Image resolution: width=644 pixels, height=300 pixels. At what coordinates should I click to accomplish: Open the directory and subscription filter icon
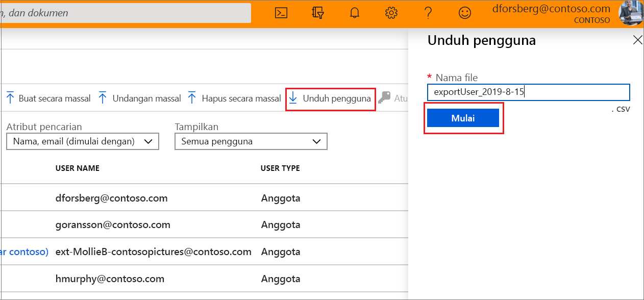(x=317, y=13)
